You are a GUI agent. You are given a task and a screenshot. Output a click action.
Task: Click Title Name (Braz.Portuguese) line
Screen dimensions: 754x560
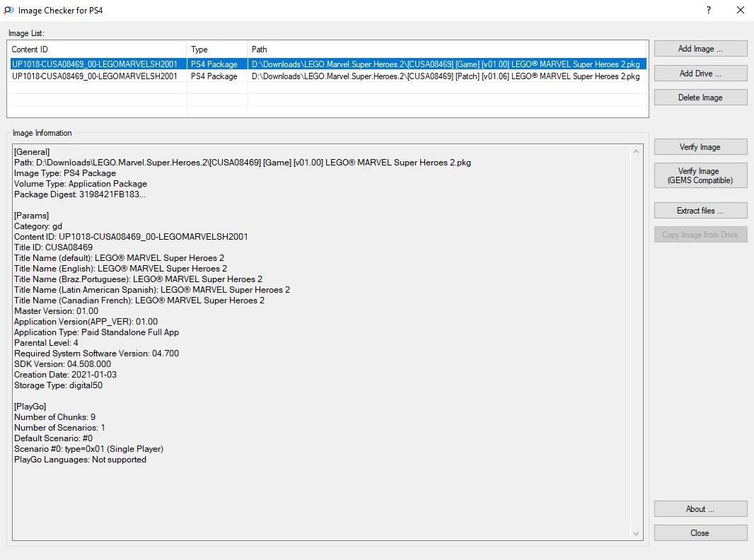(x=139, y=279)
